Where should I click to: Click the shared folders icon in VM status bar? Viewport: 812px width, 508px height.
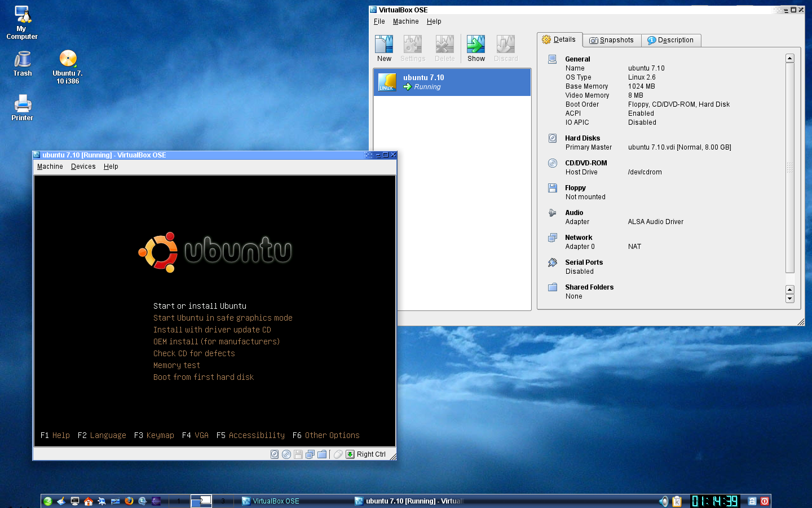point(322,454)
